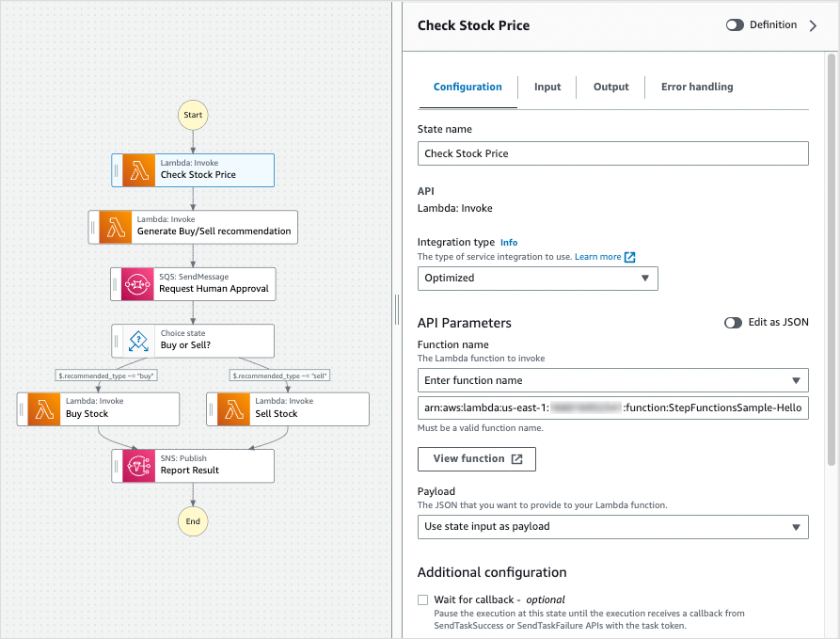The height and width of the screenshot is (639, 840).
Task: Click the Choice state icon on Buy or Sell?
Action: tap(136, 341)
